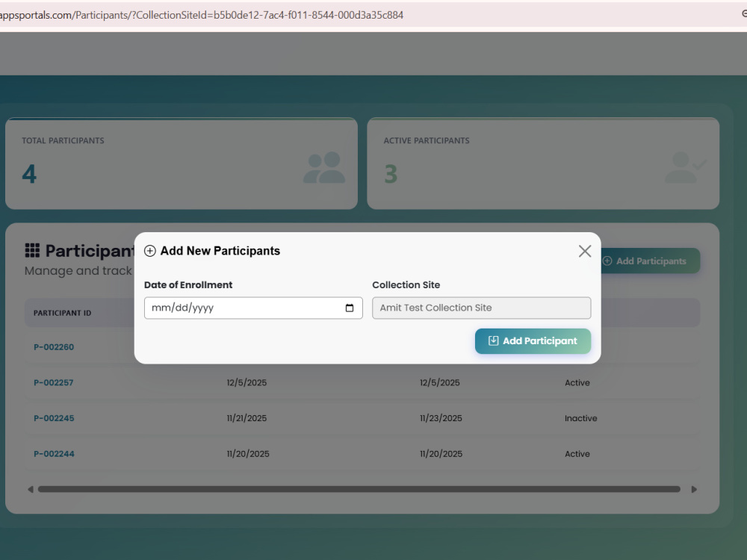This screenshot has height=560, width=747.
Task: Click the Collection Site field
Action: coord(481,308)
